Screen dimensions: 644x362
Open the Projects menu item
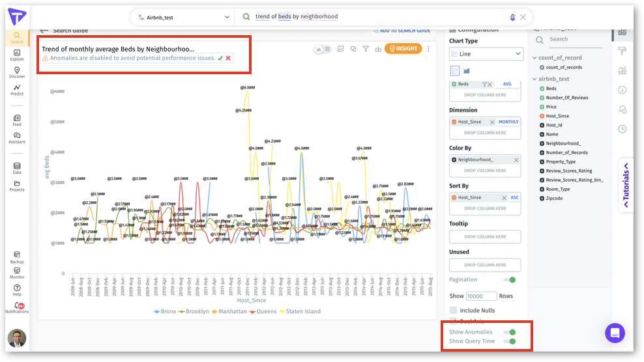coord(17,186)
